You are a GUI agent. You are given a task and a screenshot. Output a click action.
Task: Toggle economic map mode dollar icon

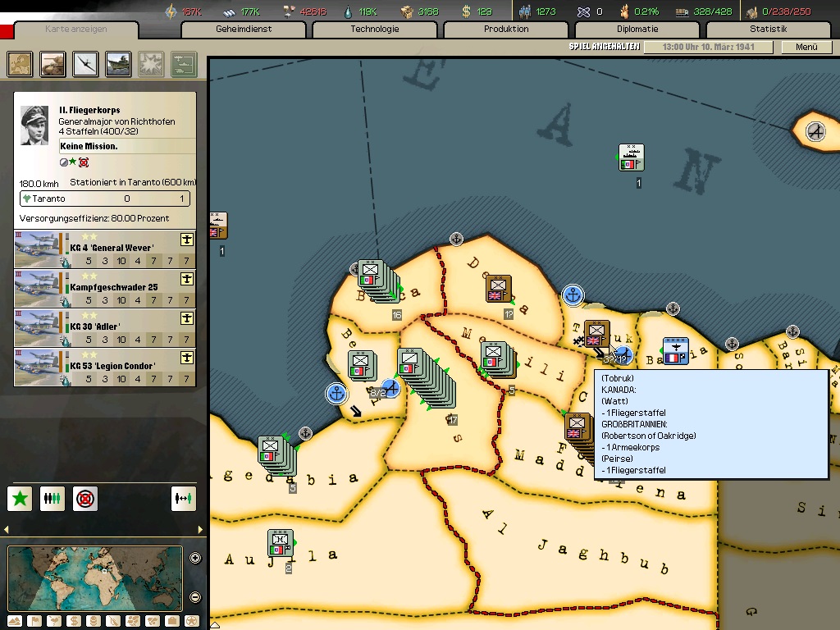click(x=72, y=621)
